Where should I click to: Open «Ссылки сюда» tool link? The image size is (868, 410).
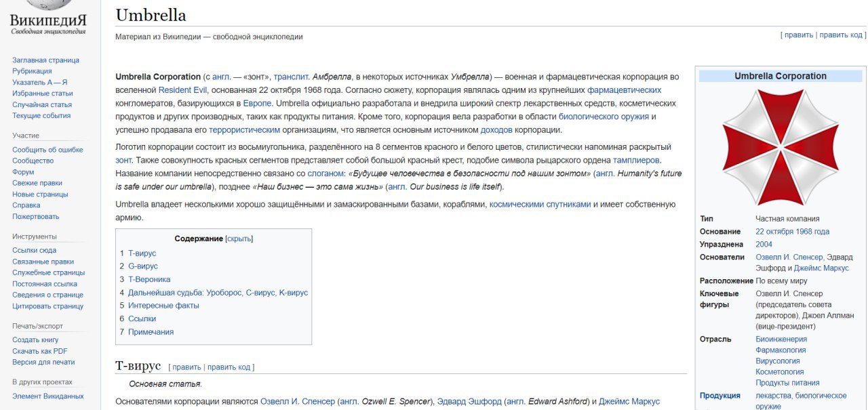(x=34, y=250)
